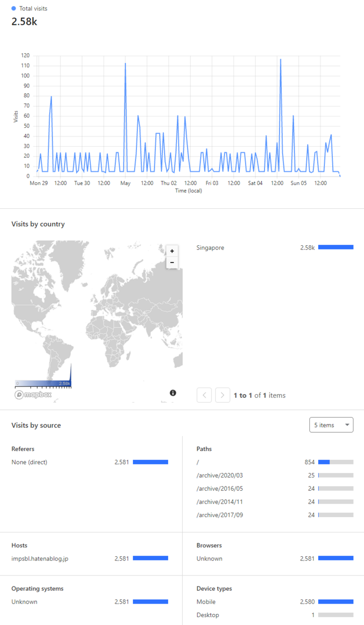Zoom in on the country map
The image size is (364, 625).
(172, 251)
